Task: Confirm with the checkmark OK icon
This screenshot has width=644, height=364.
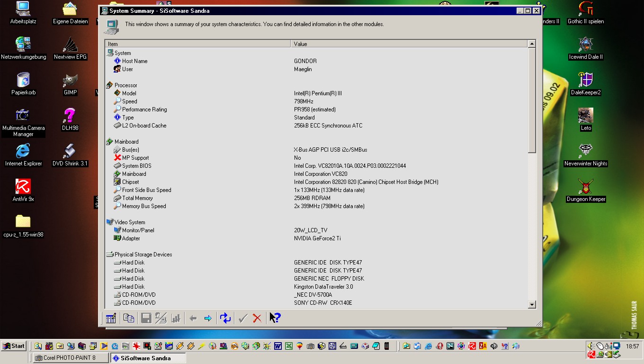Action: pyautogui.click(x=243, y=318)
